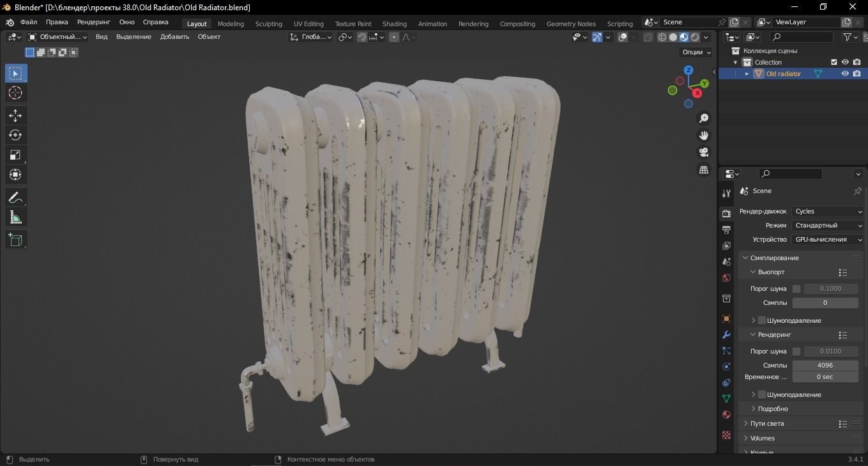Viewport: 868px width, 466px height.
Task: Open the Tool properties tab
Action: [726, 193]
